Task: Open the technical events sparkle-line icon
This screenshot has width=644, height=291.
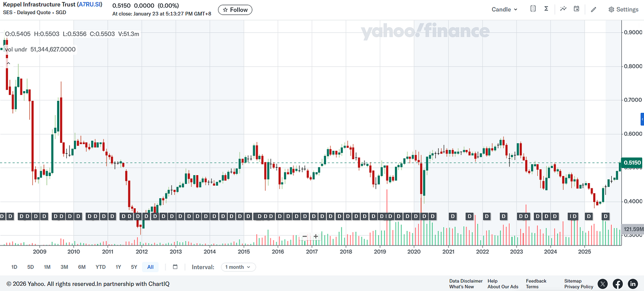Action: coord(563,9)
